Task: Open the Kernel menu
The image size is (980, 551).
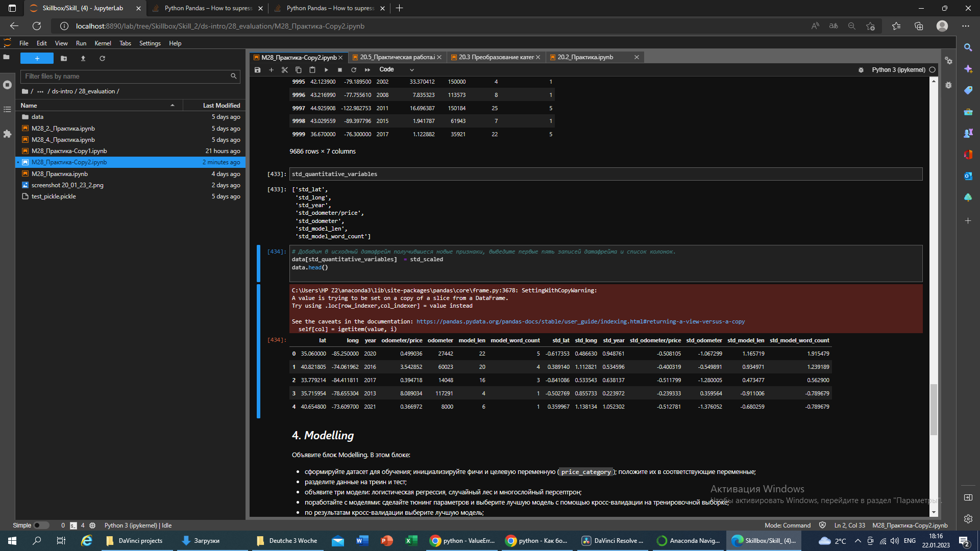Action: (103, 43)
